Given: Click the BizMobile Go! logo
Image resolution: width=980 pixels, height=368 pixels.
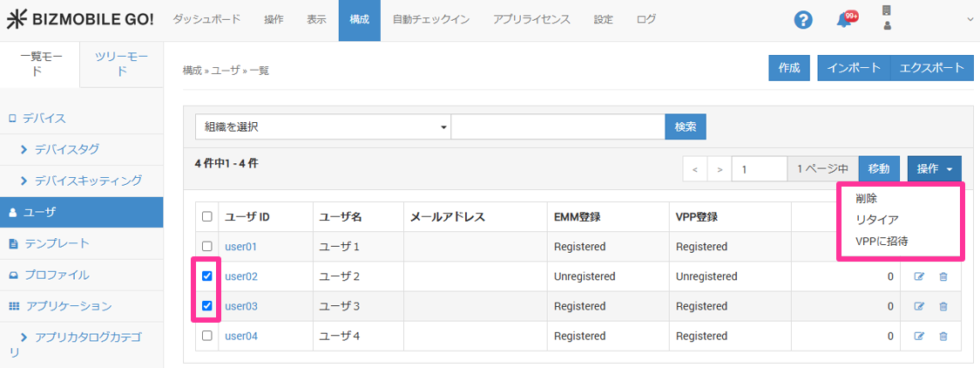Looking at the screenshot, I should (80, 19).
